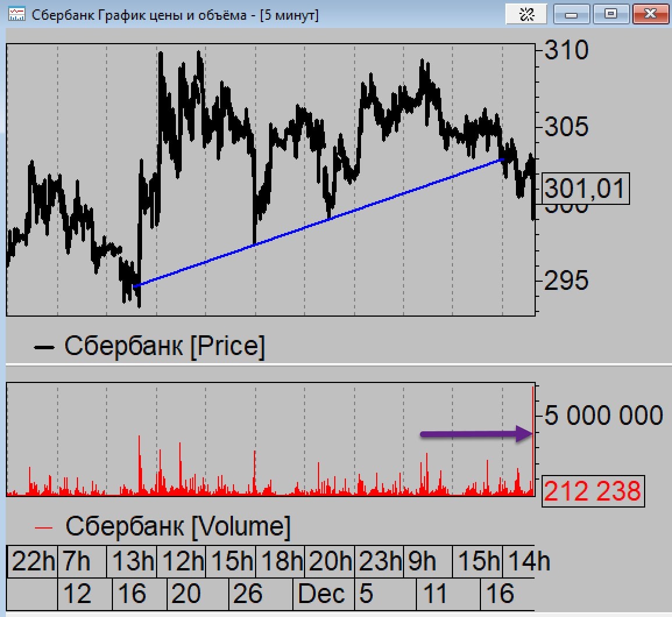Click the blue trend line on price chart
Screen dimensions: 672x617
(319, 222)
